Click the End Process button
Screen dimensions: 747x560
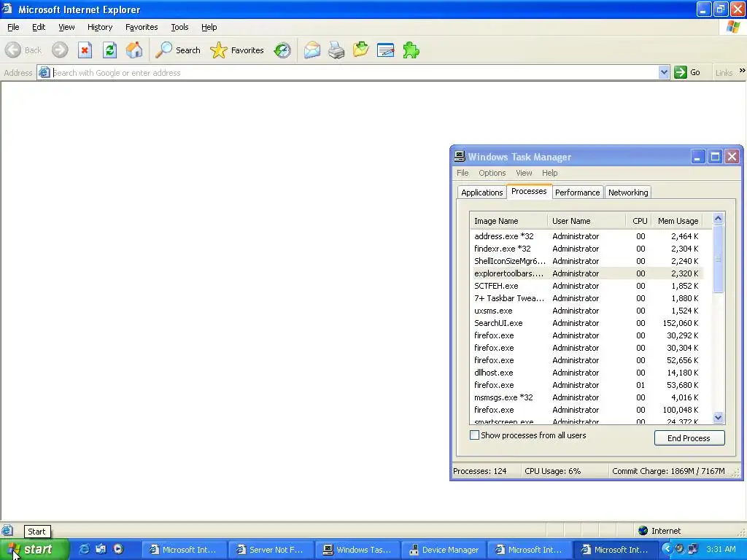point(689,438)
